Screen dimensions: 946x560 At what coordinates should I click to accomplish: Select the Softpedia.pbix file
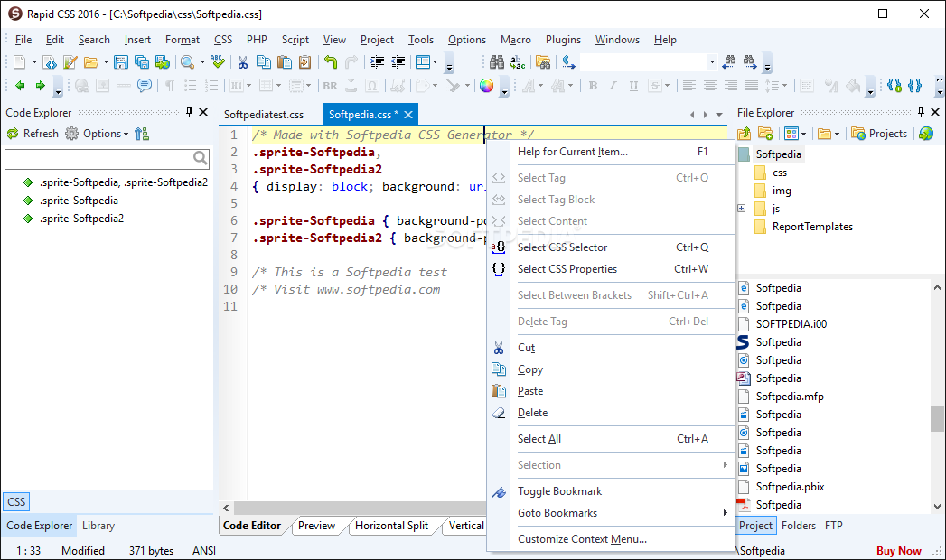790,487
